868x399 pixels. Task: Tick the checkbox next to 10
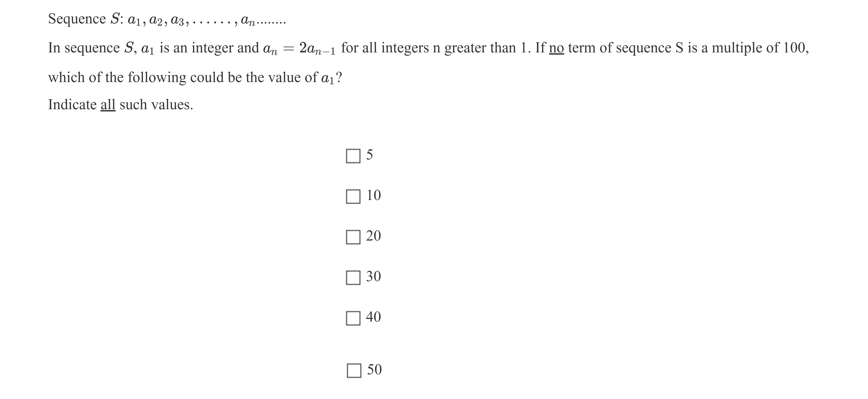(x=353, y=196)
